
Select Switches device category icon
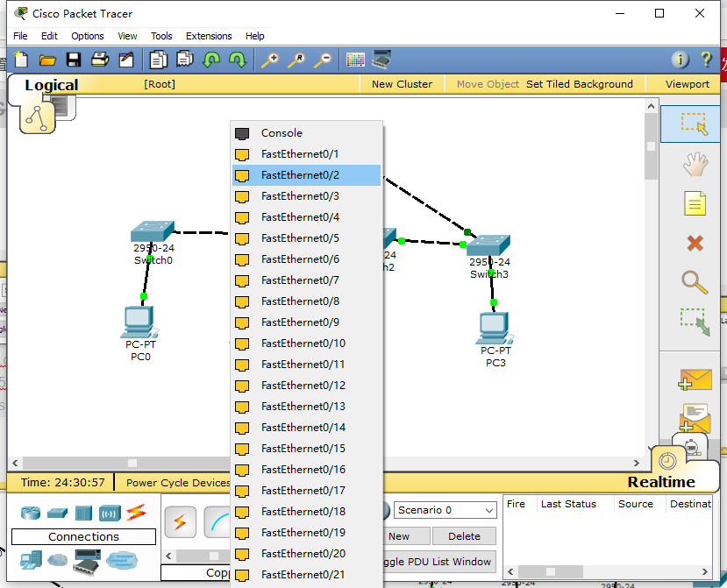pos(57,513)
